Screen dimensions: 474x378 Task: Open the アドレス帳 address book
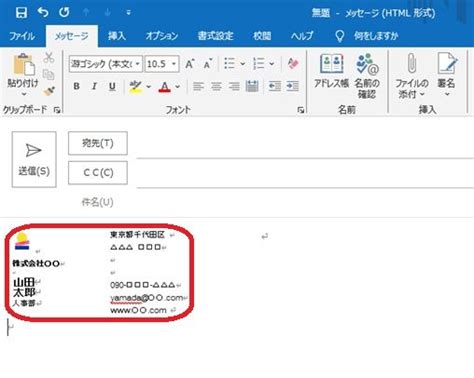[331, 71]
